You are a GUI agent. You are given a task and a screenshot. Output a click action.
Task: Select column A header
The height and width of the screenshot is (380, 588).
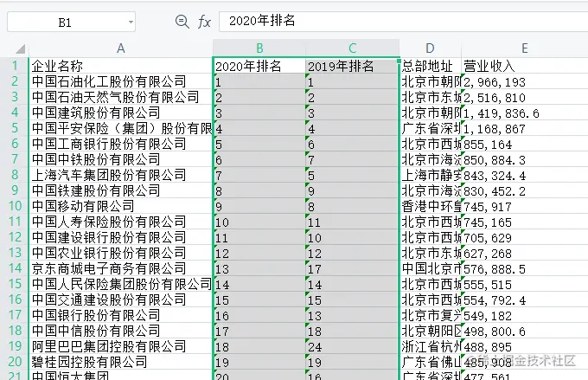coord(121,48)
